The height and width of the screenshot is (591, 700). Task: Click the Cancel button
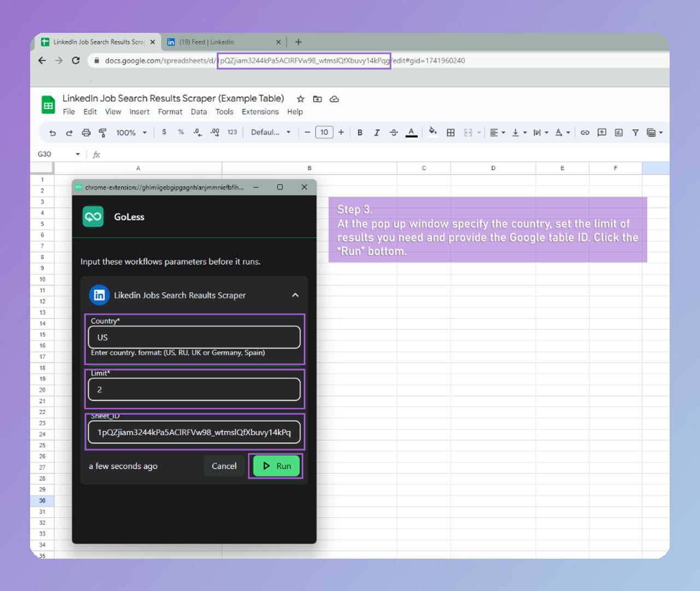[224, 466]
